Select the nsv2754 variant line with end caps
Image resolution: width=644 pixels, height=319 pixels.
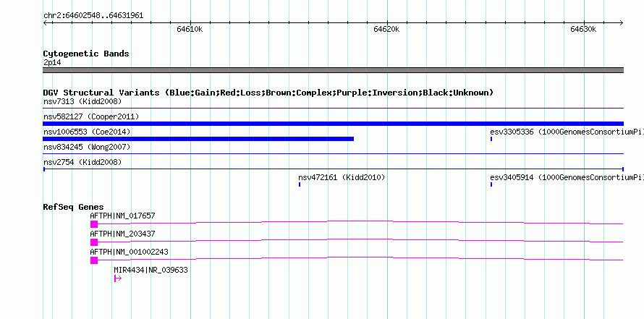pos(333,169)
